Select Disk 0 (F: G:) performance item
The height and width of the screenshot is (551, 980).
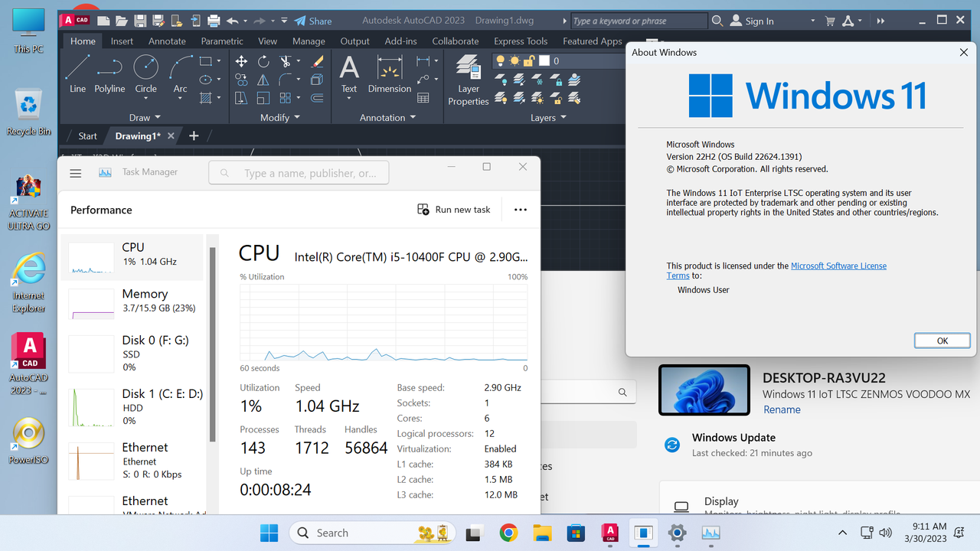[x=134, y=354]
